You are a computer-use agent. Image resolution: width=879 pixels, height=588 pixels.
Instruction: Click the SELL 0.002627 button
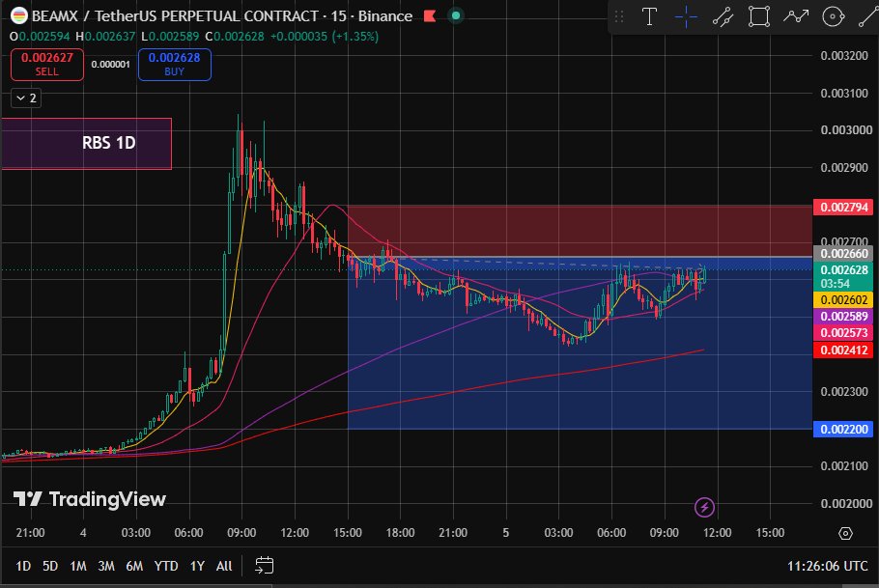[47, 65]
